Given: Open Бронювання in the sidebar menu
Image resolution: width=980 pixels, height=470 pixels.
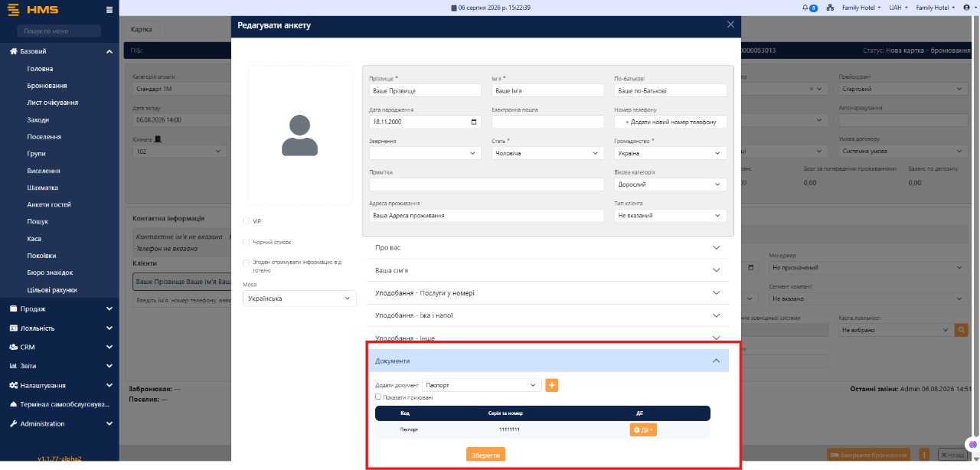Looking at the screenshot, I should (x=47, y=86).
